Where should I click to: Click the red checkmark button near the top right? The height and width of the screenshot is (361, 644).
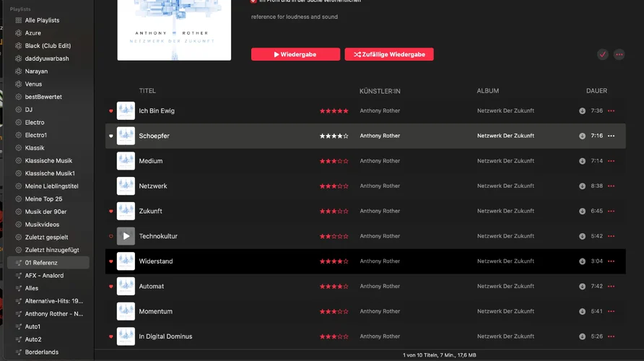[x=603, y=54]
